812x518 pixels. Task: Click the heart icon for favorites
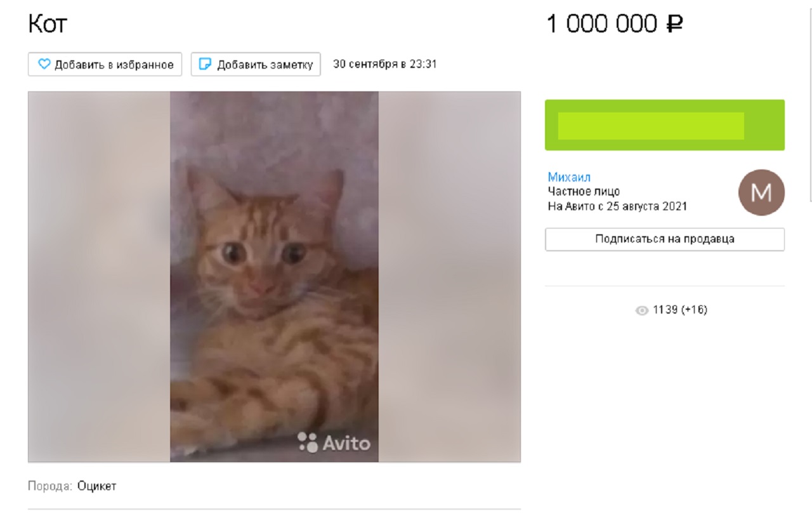pos(44,64)
